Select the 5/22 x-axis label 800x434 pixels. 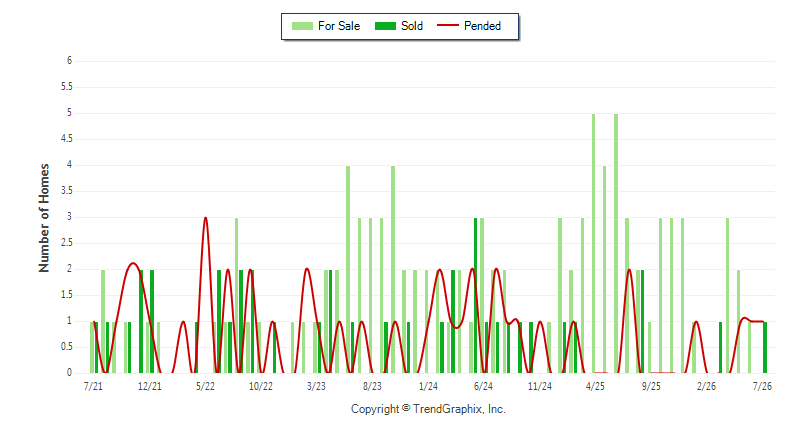coord(205,386)
